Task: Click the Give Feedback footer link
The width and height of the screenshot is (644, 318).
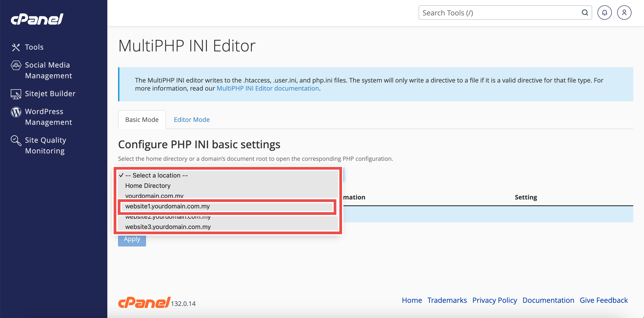Action: (604, 300)
